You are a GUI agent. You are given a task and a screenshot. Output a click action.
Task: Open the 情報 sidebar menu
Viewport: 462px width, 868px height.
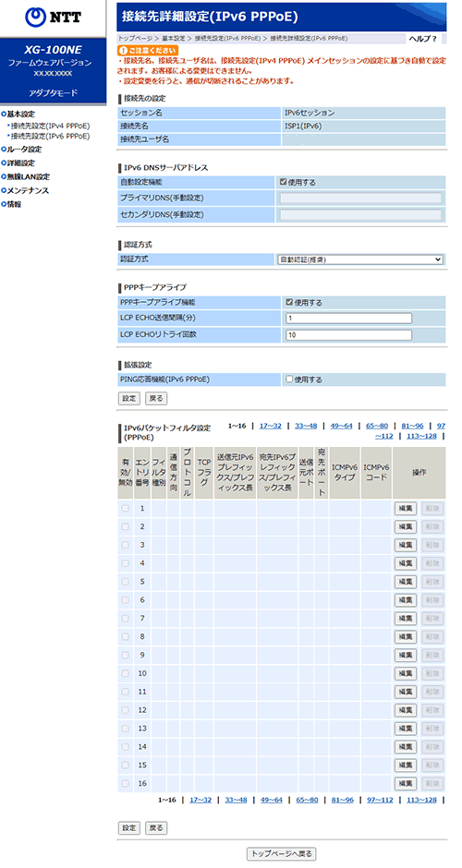[12, 205]
